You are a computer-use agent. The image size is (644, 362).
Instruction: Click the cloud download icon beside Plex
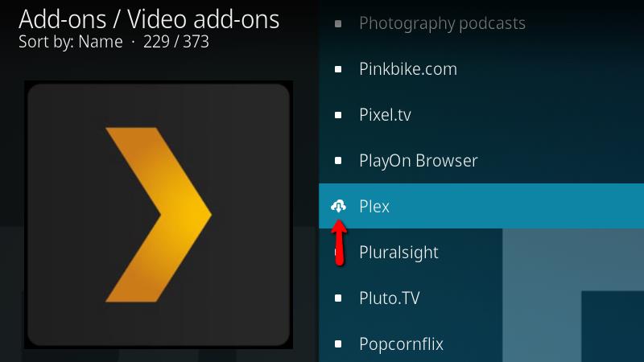point(338,206)
